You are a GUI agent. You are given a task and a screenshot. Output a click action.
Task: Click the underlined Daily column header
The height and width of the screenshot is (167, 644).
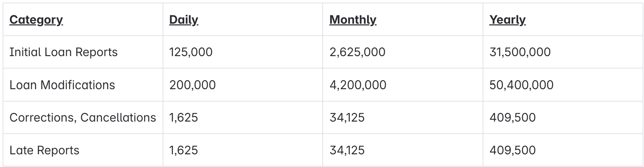(x=184, y=20)
